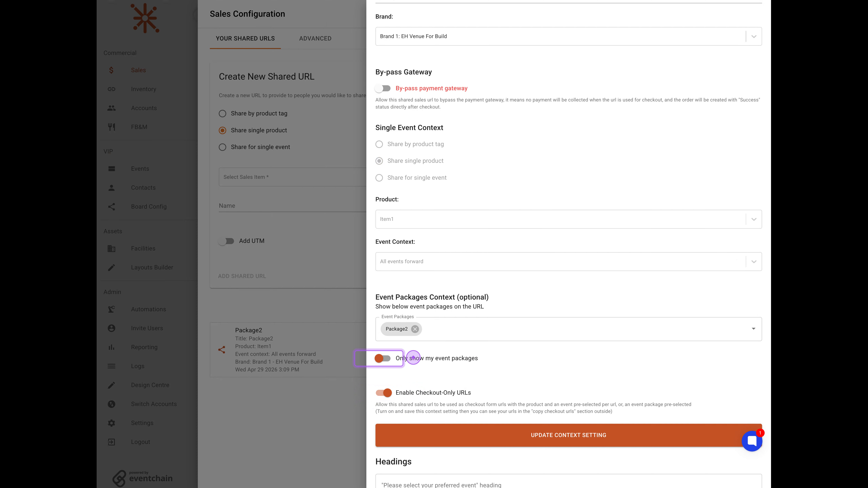
Task: Click the Facilities building icon
Action: (x=111, y=249)
